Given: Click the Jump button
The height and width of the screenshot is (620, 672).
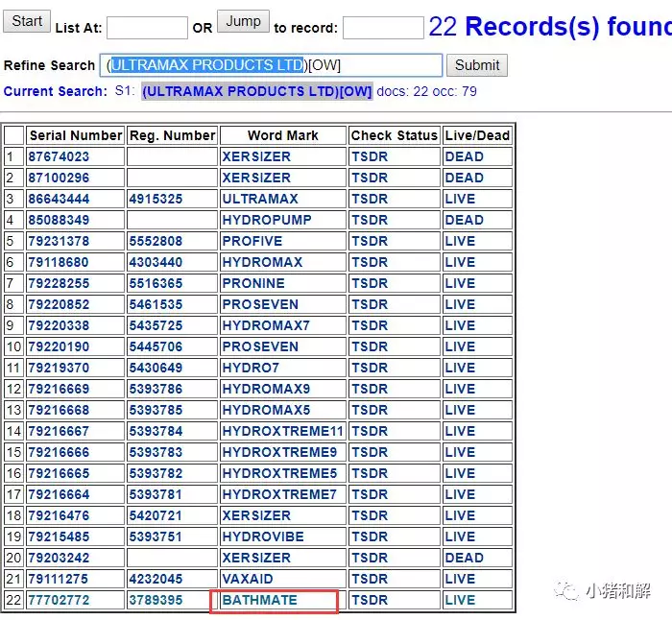Looking at the screenshot, I should (243, 21).
